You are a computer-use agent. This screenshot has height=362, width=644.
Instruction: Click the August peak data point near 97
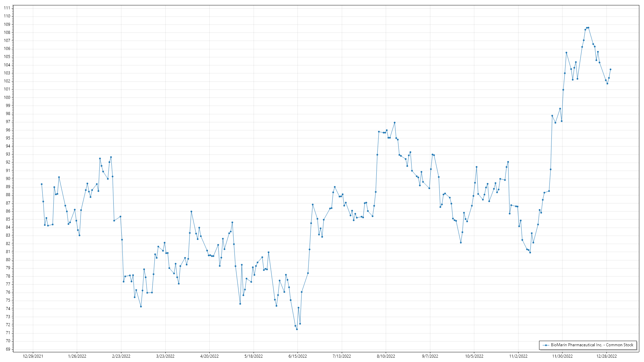[394, 123]
